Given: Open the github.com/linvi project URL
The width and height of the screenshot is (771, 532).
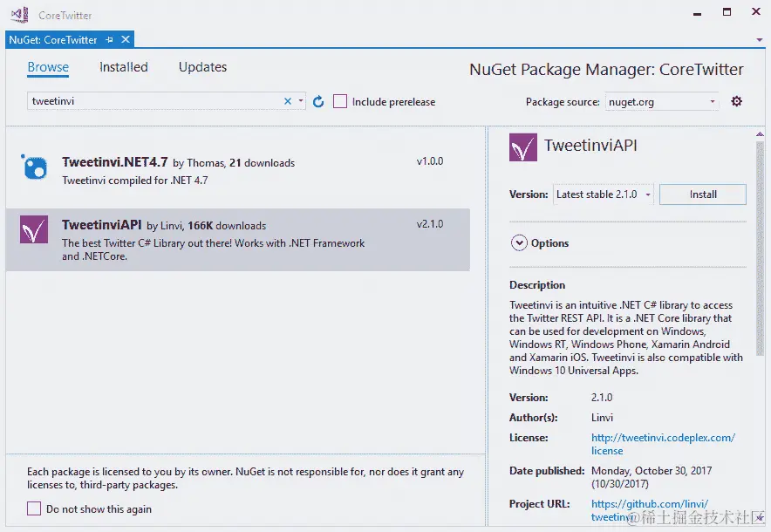Looking at the screenshot, I should pos(650,510).
